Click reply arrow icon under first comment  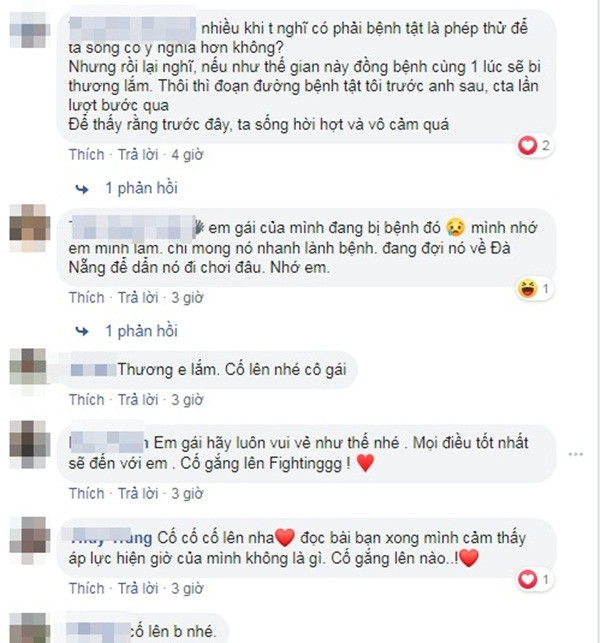[82, 189]
